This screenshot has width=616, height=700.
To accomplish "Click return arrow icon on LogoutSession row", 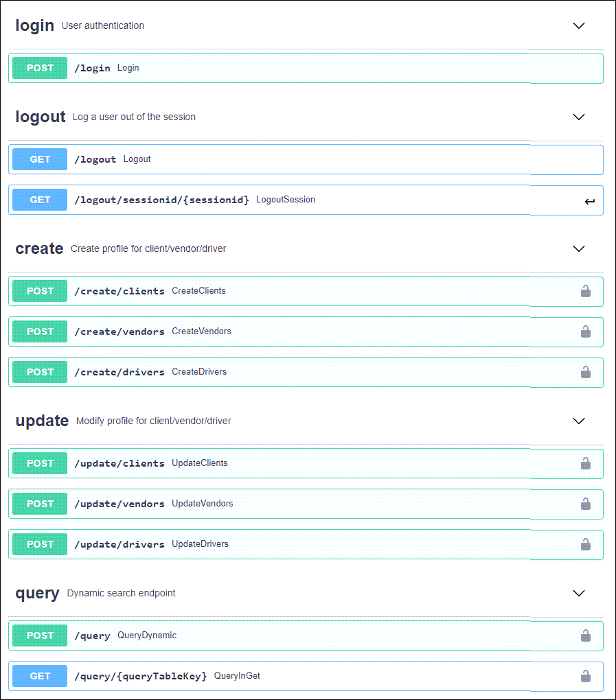I will point(589,201).
